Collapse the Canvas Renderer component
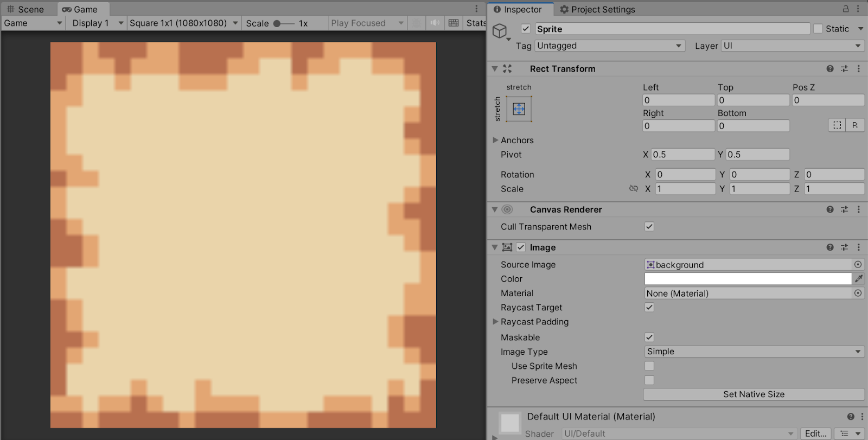The width and height of the screenshot is (868, 440). pos(495,209)
